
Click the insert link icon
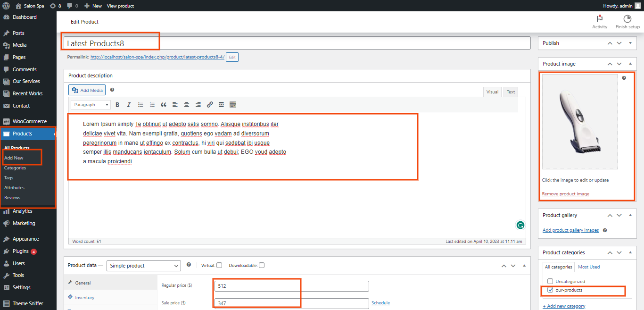(x=210, y=105)
